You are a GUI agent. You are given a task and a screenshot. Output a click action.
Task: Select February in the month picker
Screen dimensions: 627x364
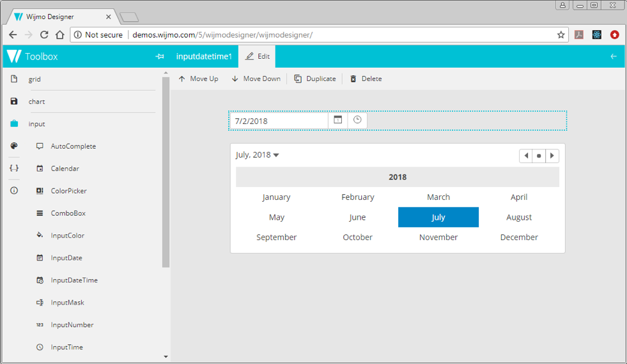tap(357, 197)
